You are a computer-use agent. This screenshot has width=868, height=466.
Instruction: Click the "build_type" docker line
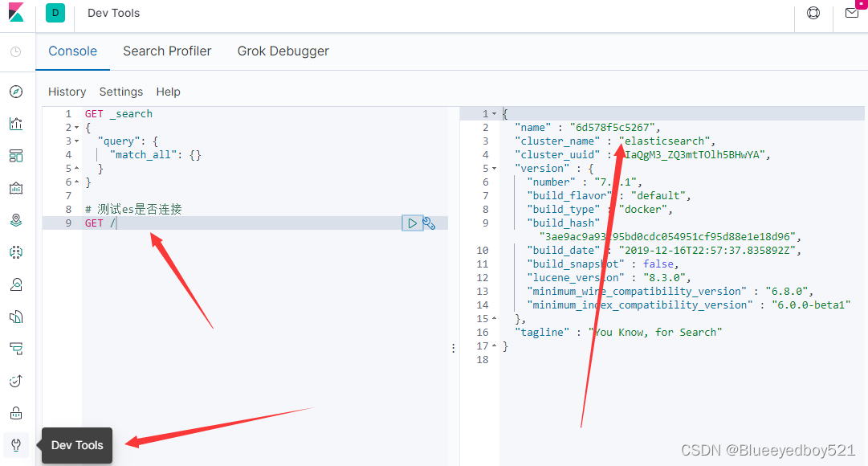600,210
